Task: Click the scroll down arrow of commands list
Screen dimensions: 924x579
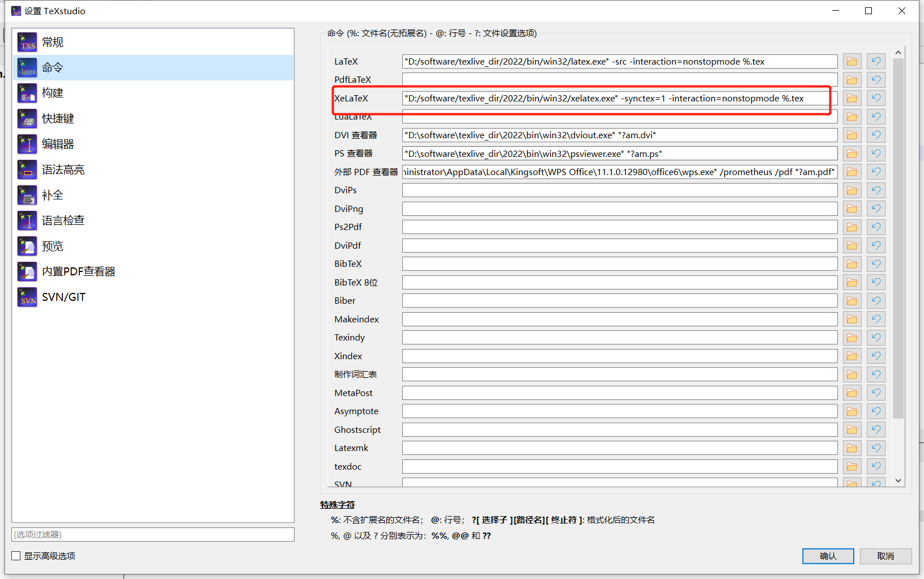Action: [898, 480]
